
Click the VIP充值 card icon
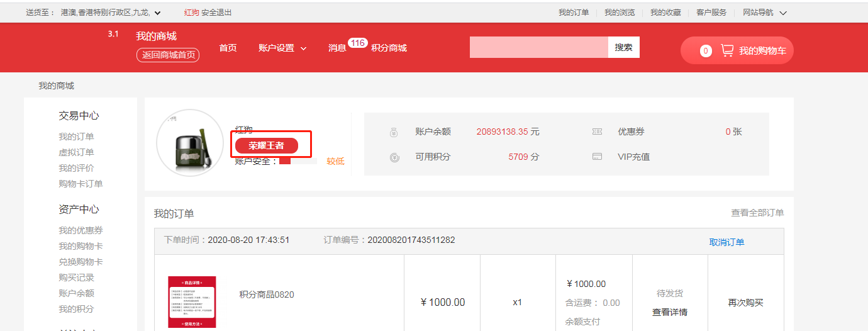(x=597, y=157)
